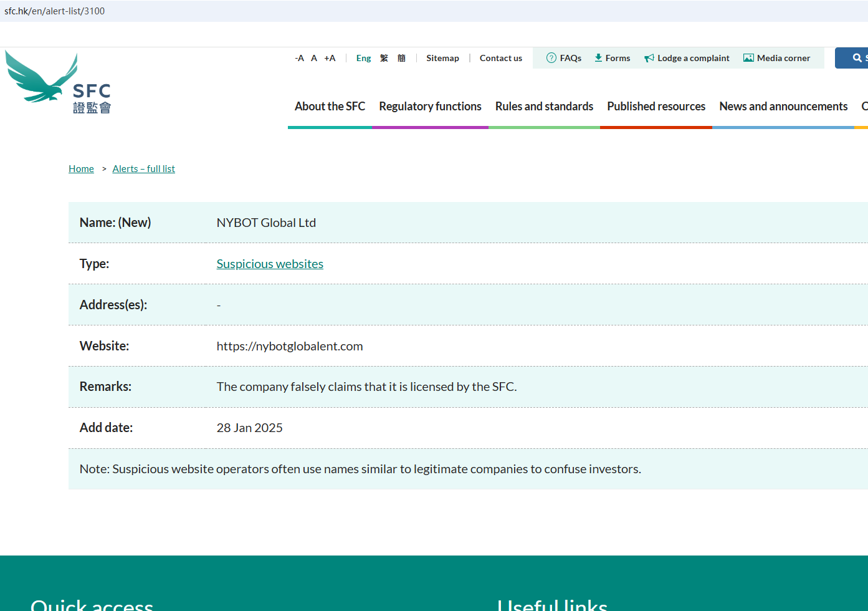Click the FAQs question mark icon

click(x=551, y=58)
